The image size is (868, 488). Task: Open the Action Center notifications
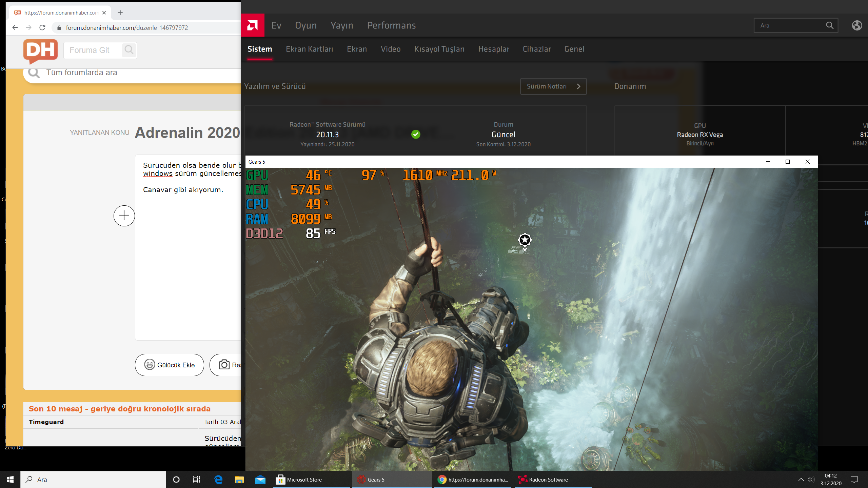pyautogui.click(x=854, y=480)
